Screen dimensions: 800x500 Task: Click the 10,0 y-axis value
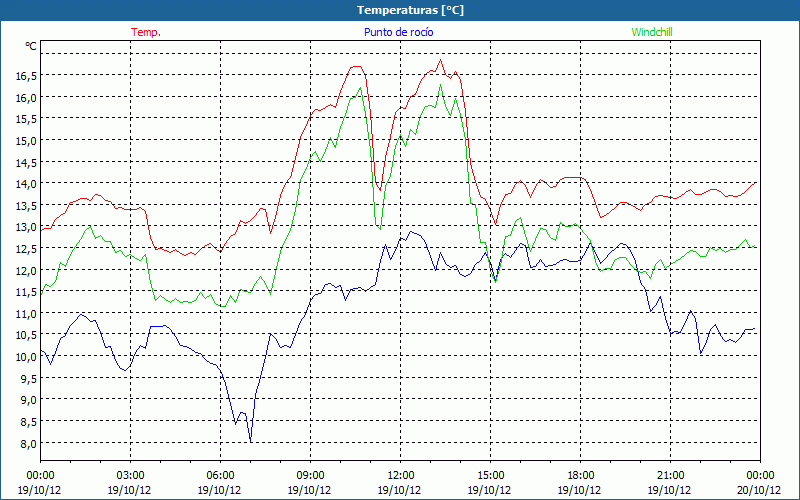point(26,357)
